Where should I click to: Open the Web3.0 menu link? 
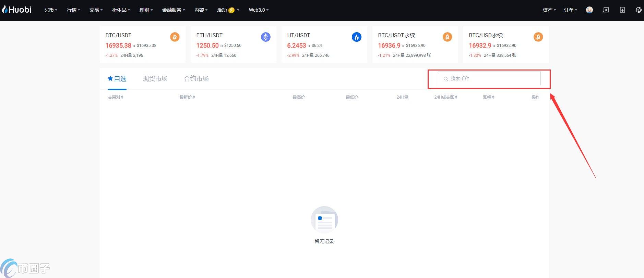[x=258, y=10]
